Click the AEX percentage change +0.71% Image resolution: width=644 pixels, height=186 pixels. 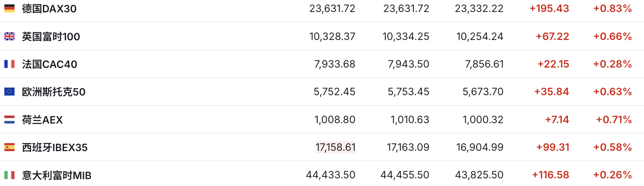[614, 120]
